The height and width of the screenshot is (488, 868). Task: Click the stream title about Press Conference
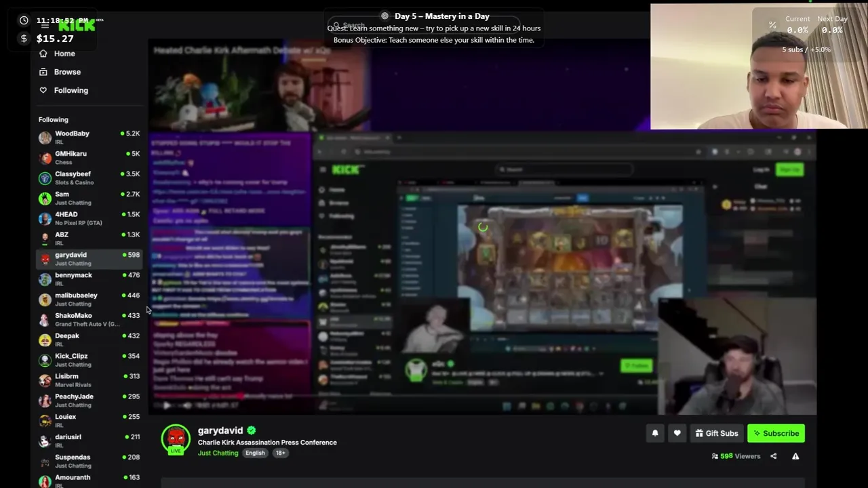point(267,443)
